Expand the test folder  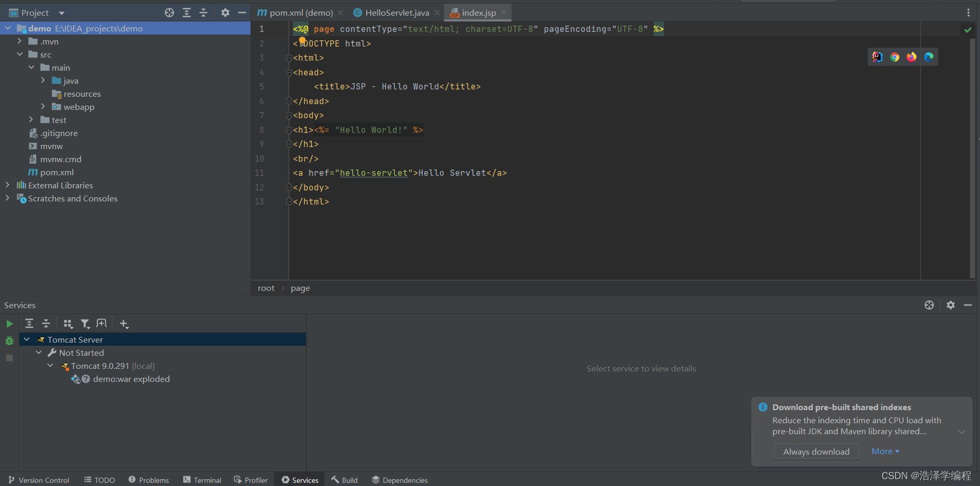click(x=31, y=120)
